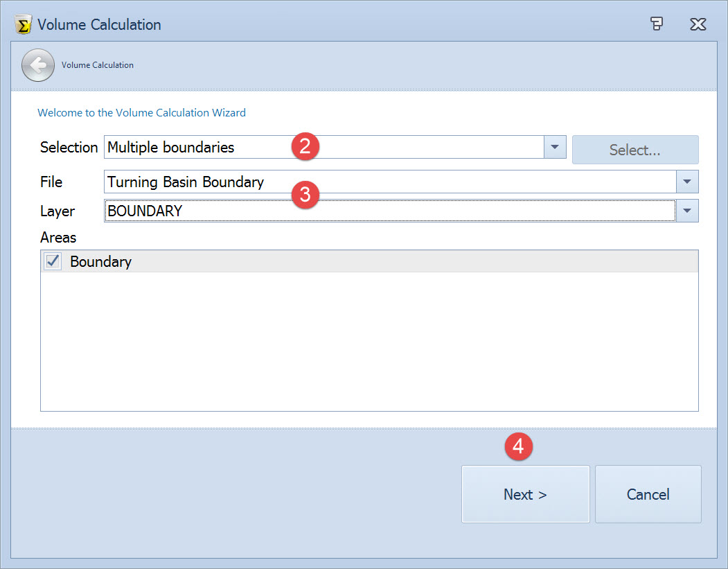Viewport: 728px width, 569px height.
Task: Click the red number 4 marker
Action: pos(517,447)
